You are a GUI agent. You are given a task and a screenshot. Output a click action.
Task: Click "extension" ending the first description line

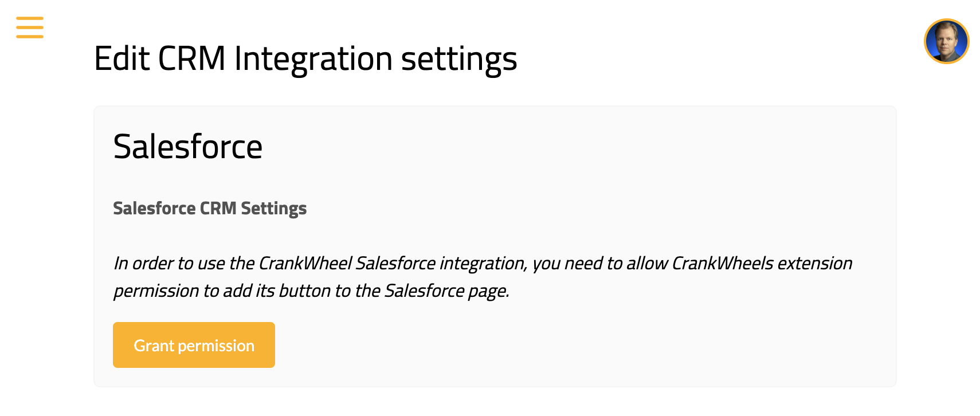814,264
